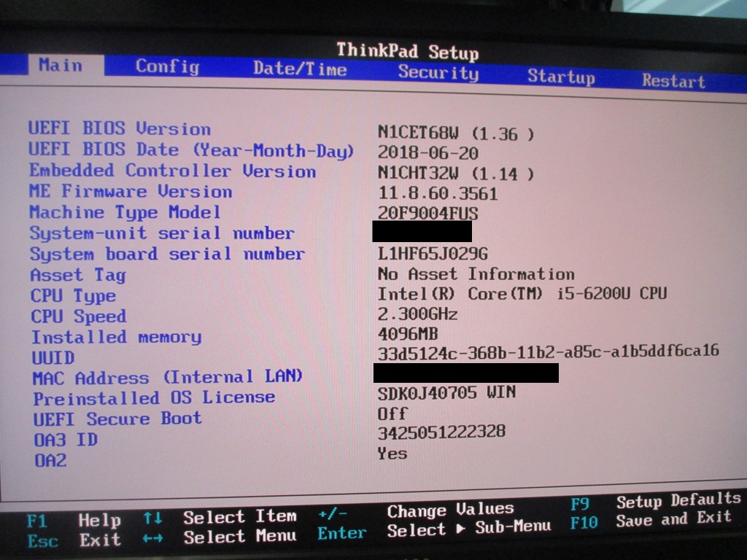
Task: Select the Installed memory label
Action: pos(117,338)
